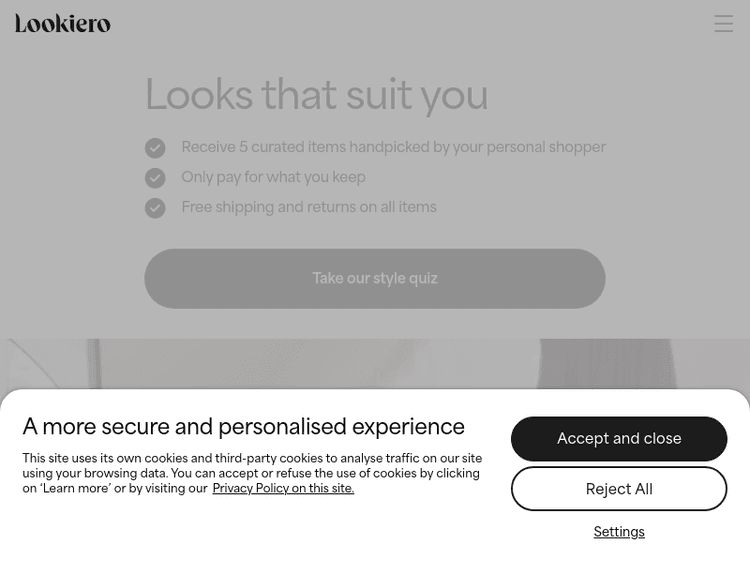Click blank cookie banner area under the description
Image resolution: width=750 pixels, height=563 pixels.
[250, 530]
